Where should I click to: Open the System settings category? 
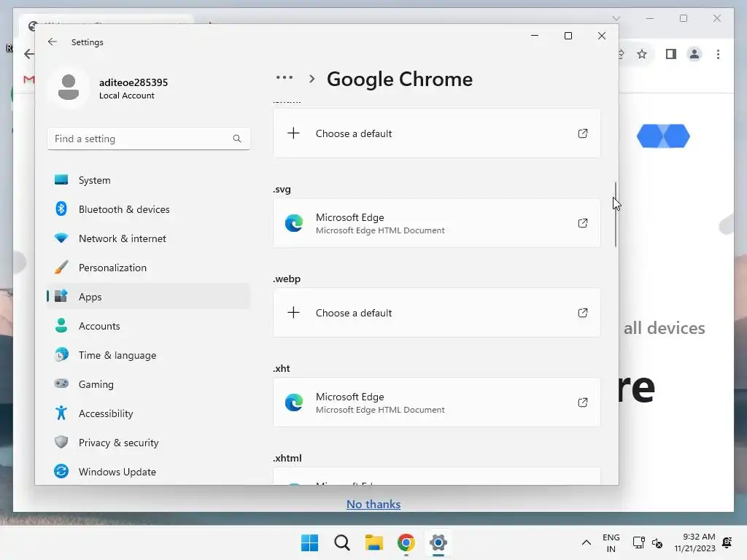[149, 180]
